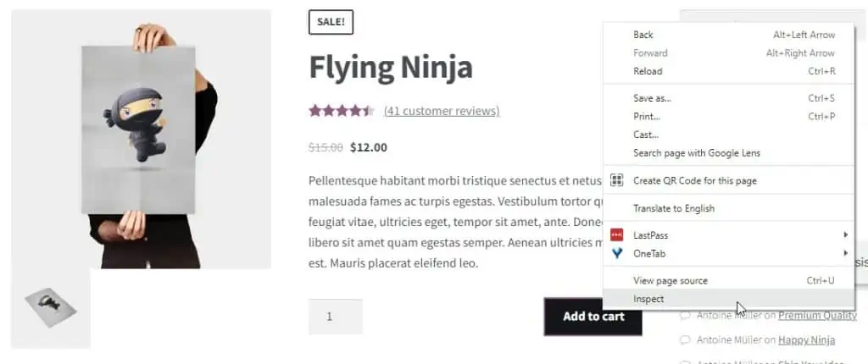Click the QR code icon in context menu
The width and height of the screenshot is (868, 364).
point(617,180)
